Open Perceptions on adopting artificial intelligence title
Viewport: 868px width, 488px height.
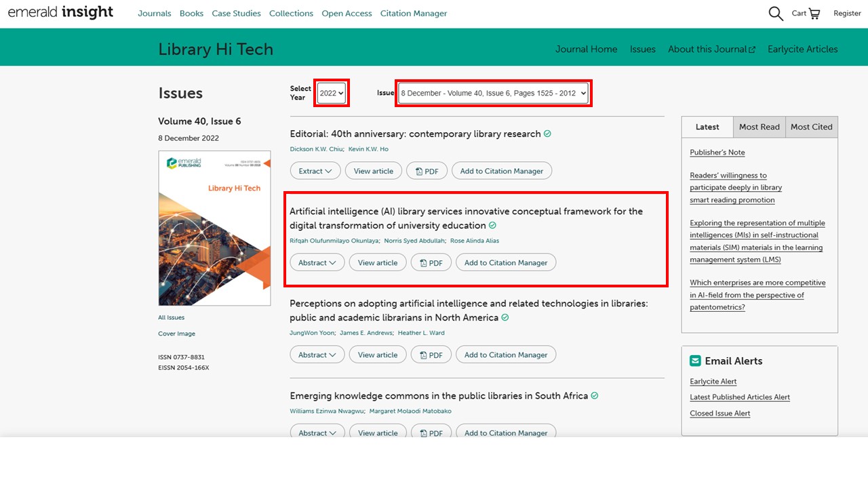(469, 310)
